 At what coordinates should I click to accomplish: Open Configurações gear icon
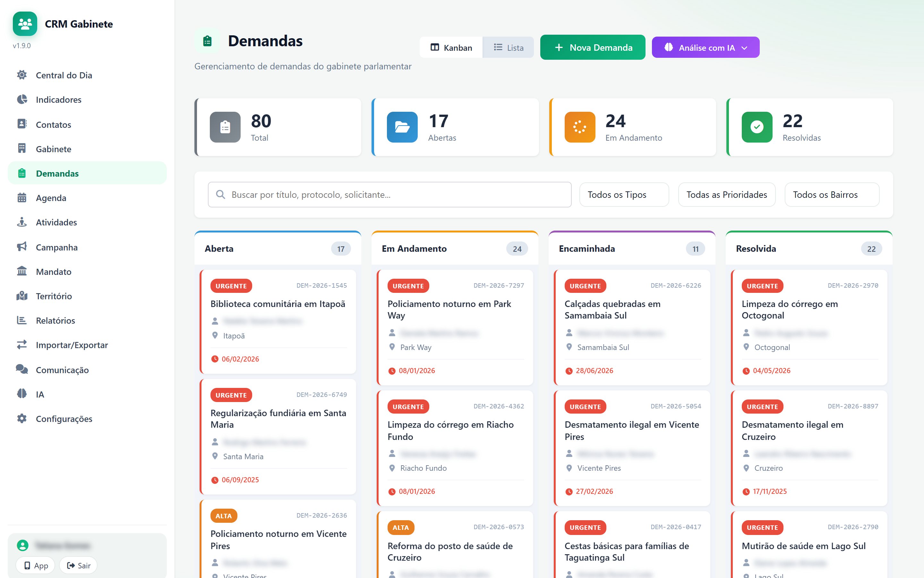pos(22,419)
